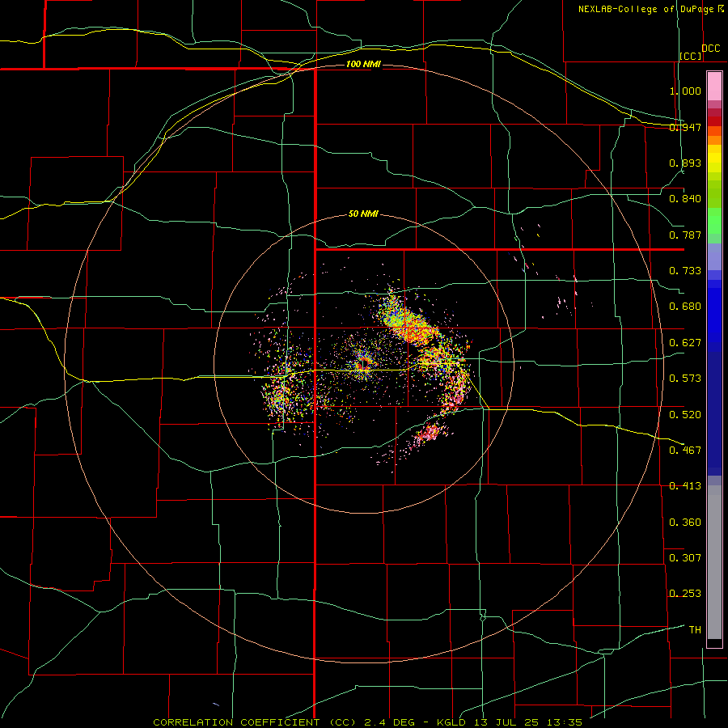Screen dimensions: 728x728
Task: Click the 100 NMI range ring label
Action: click(x=363, y=64)
